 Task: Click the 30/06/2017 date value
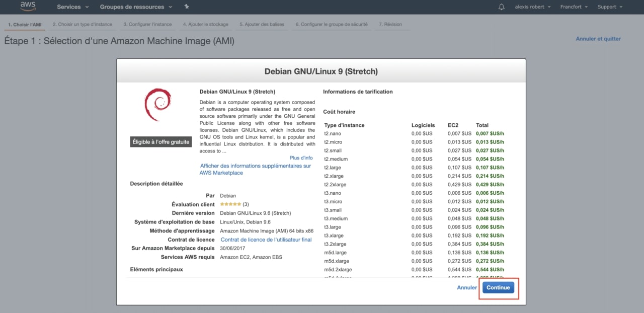232,248
